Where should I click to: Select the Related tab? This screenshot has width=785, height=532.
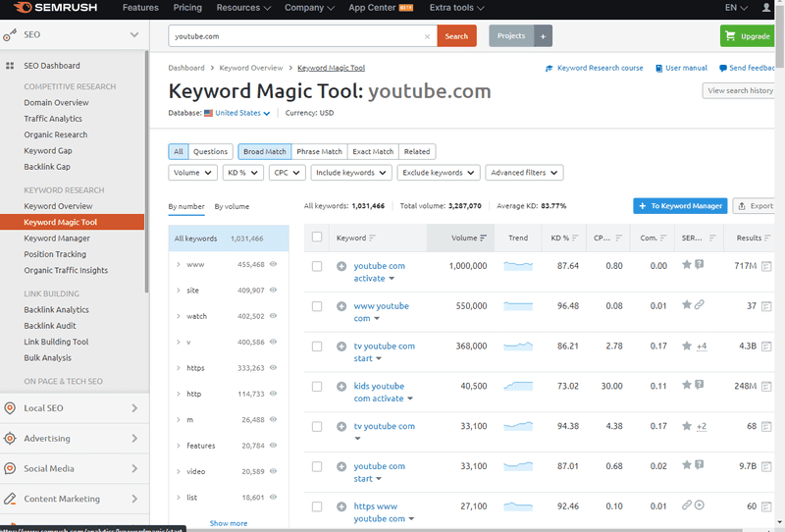(x=417, y=152)
